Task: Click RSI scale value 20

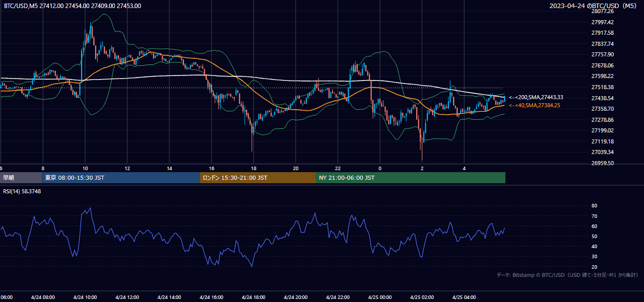Action: coord(594,267)
